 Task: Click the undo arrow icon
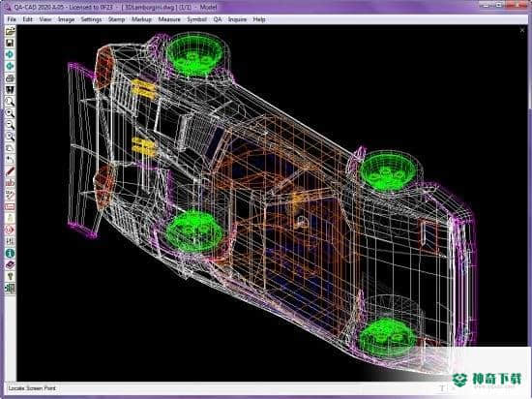[x=11, y=159]
